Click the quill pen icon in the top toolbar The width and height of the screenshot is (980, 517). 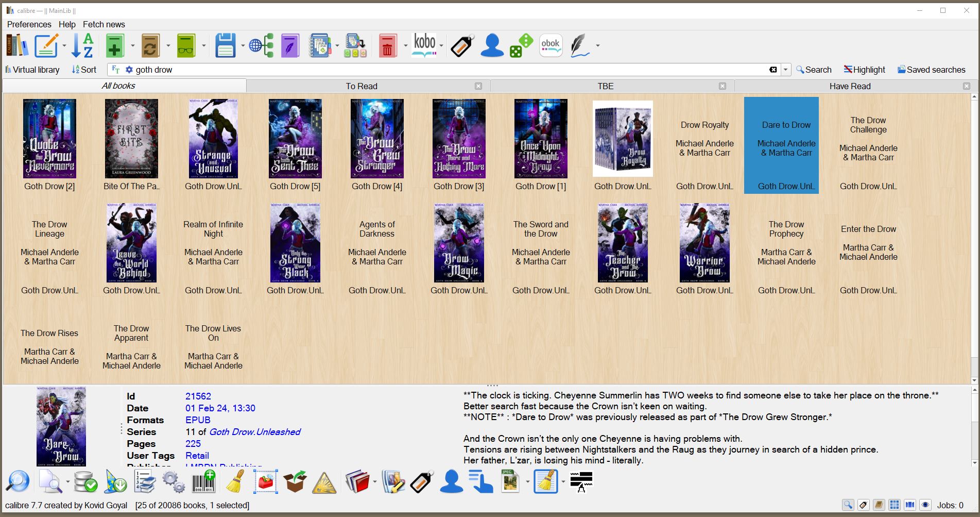[580, 45]
